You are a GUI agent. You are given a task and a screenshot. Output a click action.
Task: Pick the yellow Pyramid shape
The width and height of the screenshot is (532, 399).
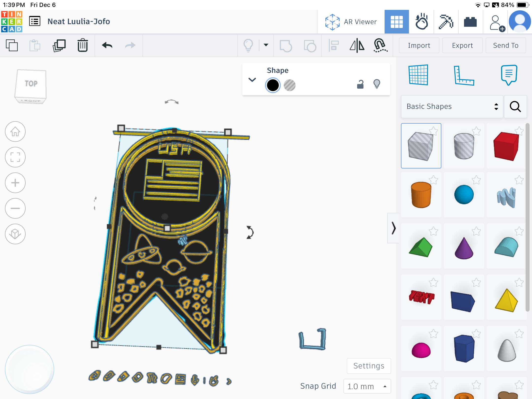(506, 300)
